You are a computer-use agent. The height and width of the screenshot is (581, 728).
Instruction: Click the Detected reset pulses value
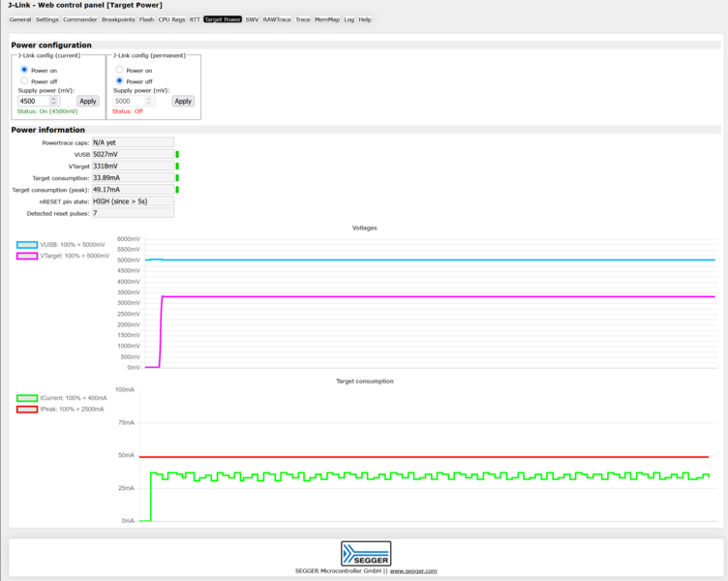pos(133,213)
